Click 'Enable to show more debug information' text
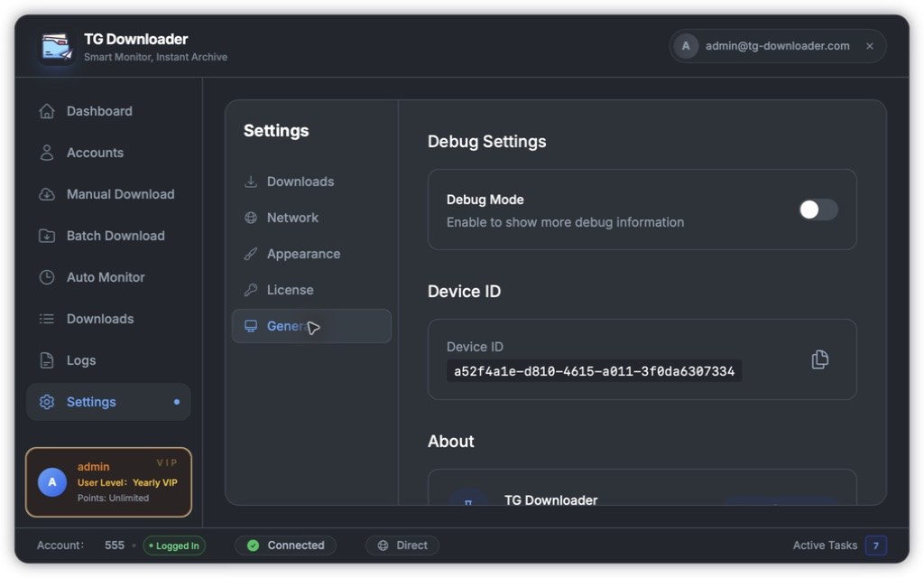Viewport: 924px width, 578px height. pyautogui.click(x=565, y=222)
